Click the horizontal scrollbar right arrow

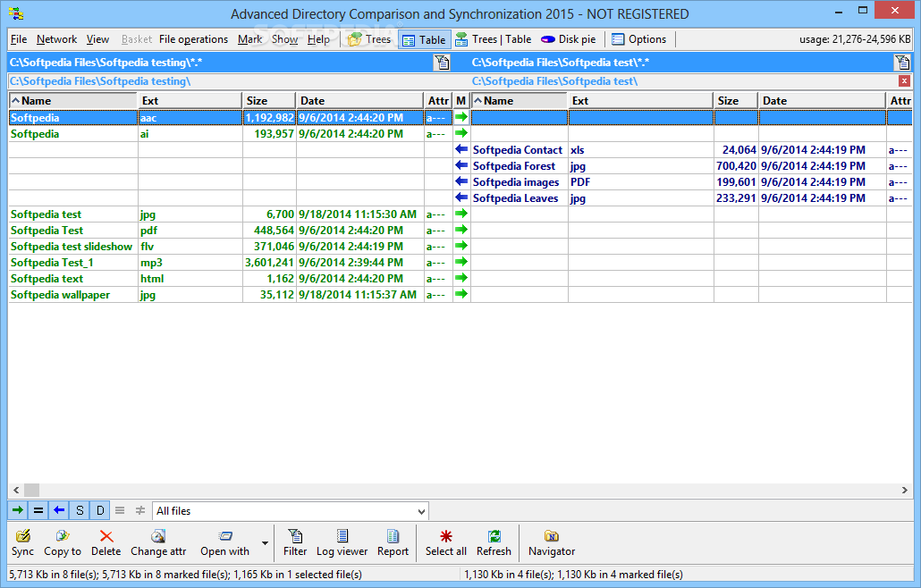pos(905,490)
